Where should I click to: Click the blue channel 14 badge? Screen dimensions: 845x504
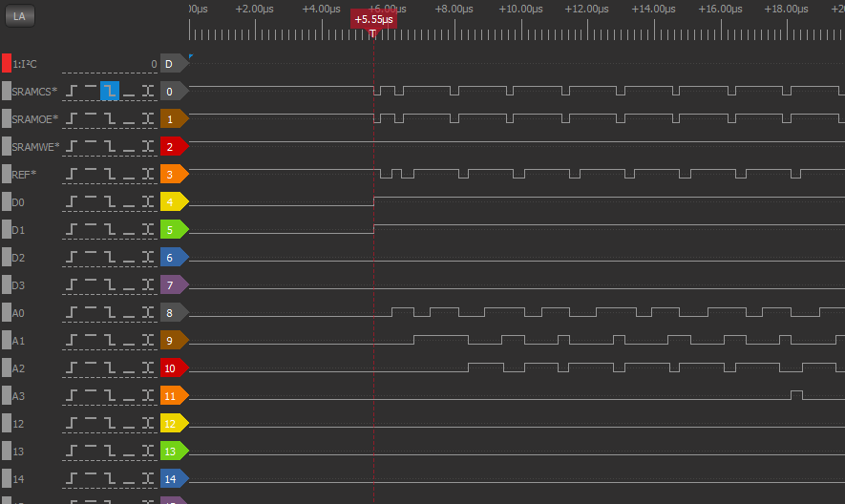click(x=174, y=479)
